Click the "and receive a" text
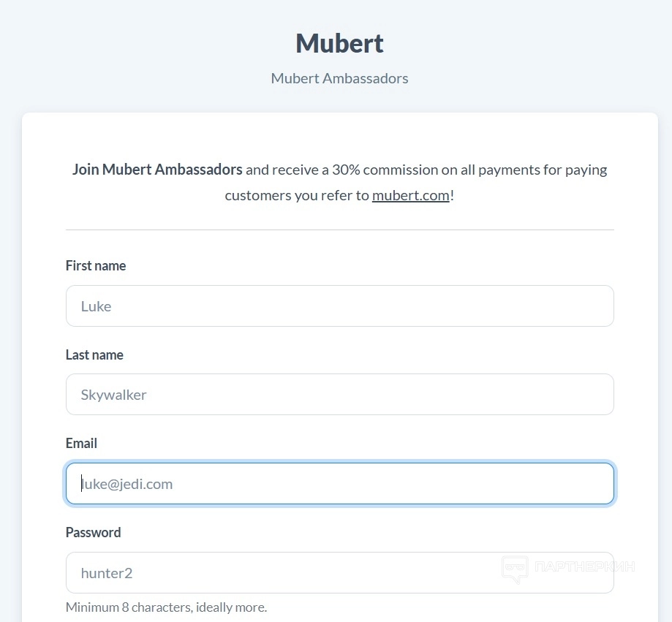This screenshot has height=622, width=672. click(287, 170)
